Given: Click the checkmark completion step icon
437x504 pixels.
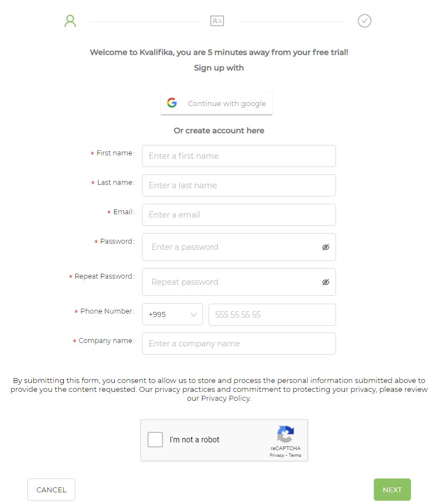Looking at the screenshot, I should point(364,21).
